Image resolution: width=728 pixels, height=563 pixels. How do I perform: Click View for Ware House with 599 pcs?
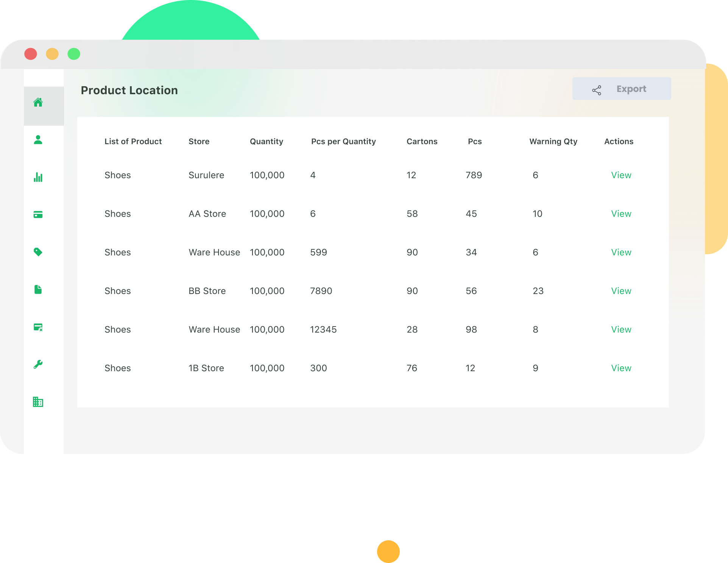click(621, 252)
